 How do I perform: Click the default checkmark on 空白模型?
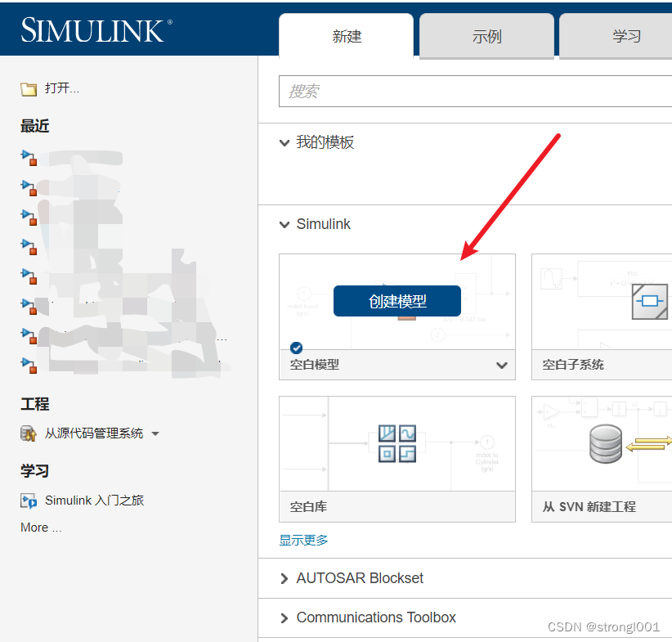pyautogui.click(x=296, y=348)
